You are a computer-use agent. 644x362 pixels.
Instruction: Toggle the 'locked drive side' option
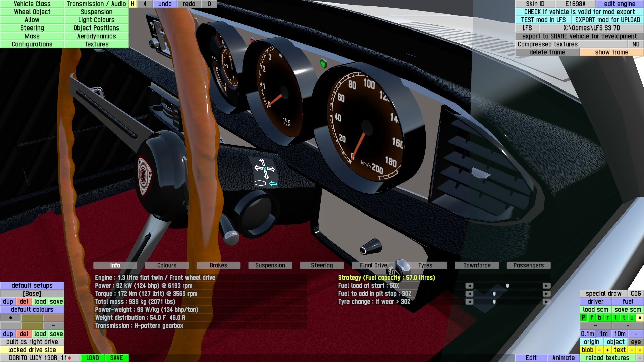[32, 350]
